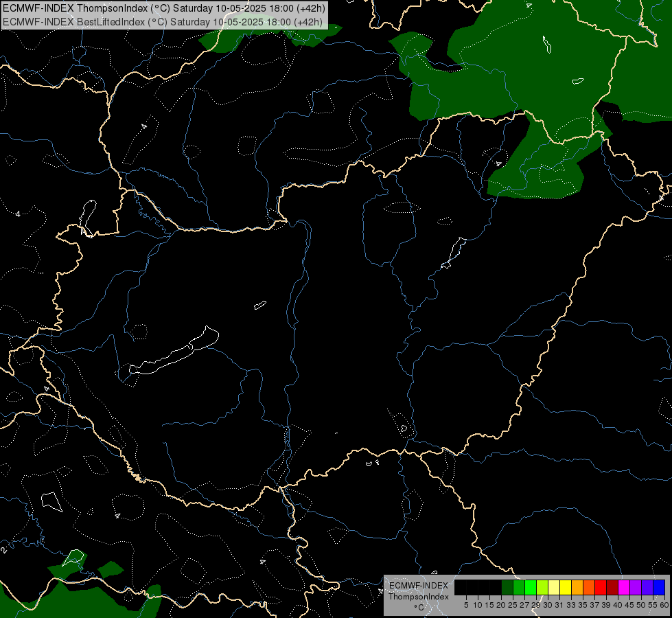The width and height of the screenshot is (672, 618).
Task: Click the magenta 40–45 legend swatch
Action: click(x=624, y=587)
